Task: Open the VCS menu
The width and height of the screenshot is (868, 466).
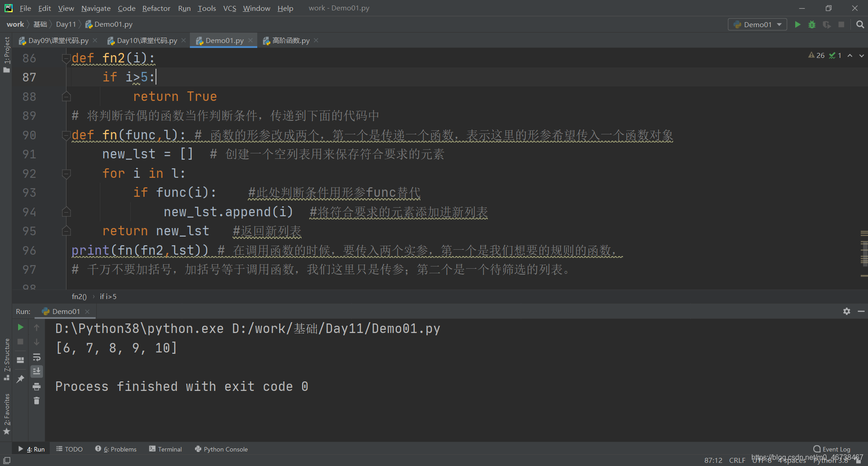Action: (230, 8)
